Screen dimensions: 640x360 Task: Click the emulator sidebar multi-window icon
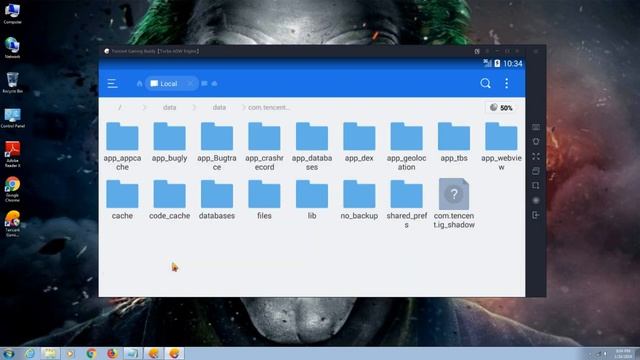(536, 171)
